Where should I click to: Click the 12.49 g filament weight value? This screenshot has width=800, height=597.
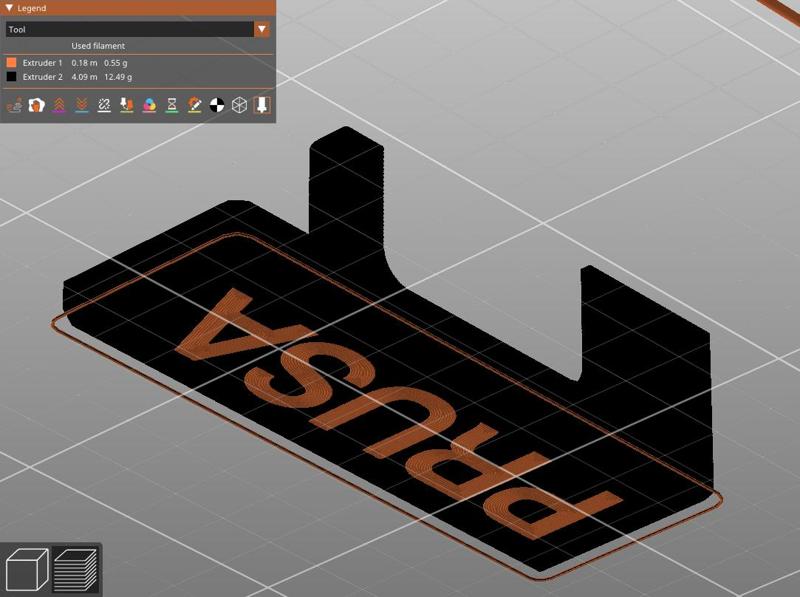click(118, 77)
